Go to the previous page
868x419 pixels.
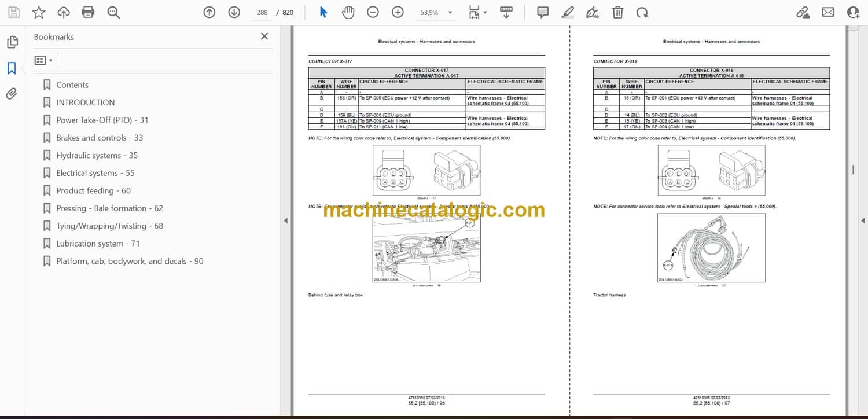(x=209, y=12)
